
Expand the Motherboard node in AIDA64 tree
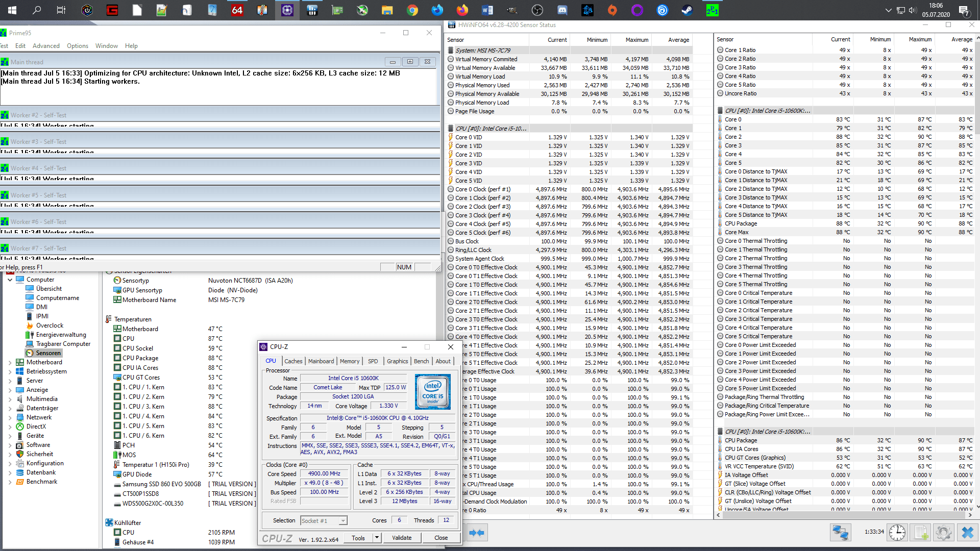[10, 362]
